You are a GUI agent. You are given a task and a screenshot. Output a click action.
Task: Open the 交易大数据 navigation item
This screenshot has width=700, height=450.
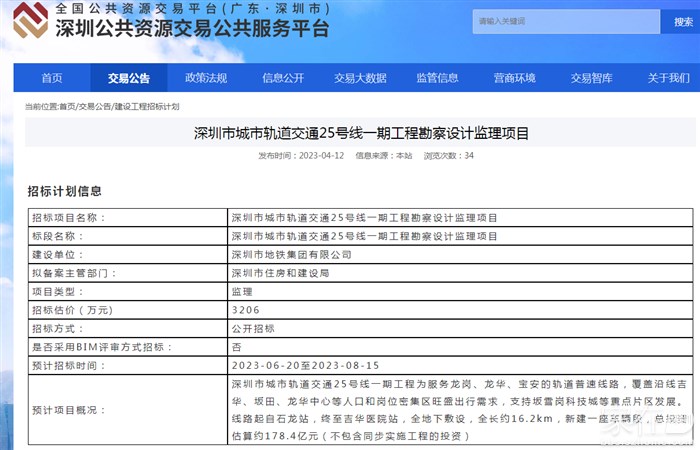pos(360,78)
